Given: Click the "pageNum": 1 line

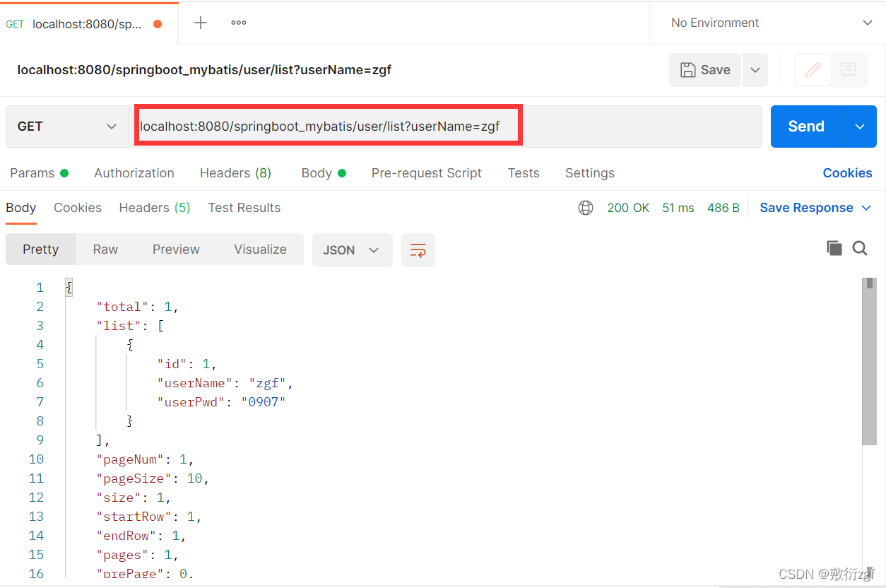Looking at the screenshot, I should click(146, 459).
